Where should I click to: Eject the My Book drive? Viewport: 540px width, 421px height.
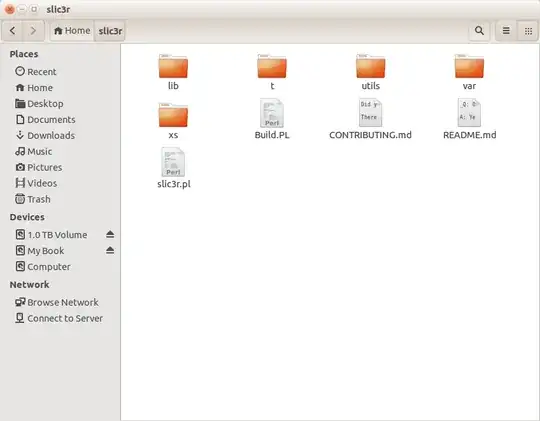click(x=110, y=250)
